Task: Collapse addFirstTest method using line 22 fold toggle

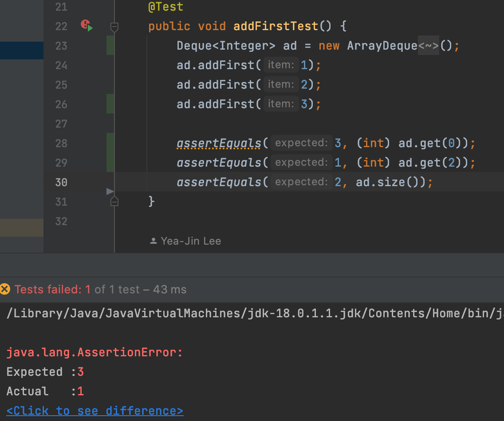Action: pyautogui.click(x=114, y=27)
